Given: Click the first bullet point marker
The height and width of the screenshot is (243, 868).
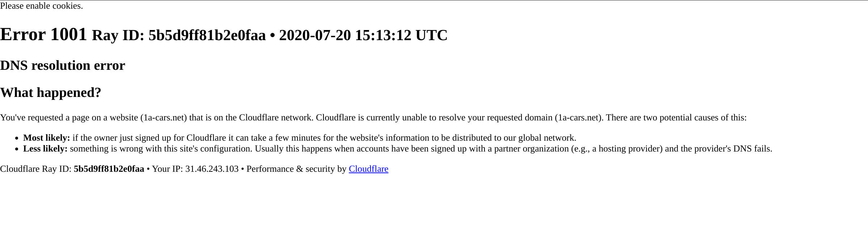Looking at the screenshot, I should coord(16,138).
